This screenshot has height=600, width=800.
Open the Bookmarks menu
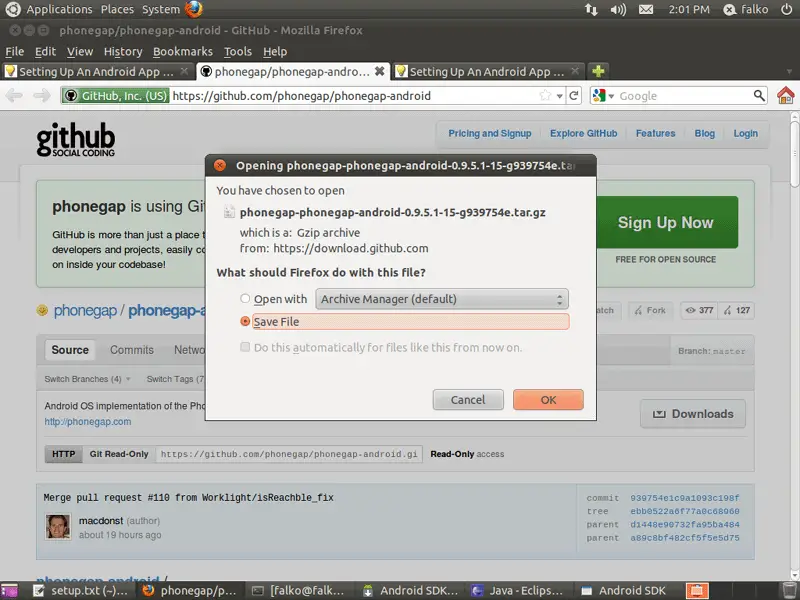183,52
